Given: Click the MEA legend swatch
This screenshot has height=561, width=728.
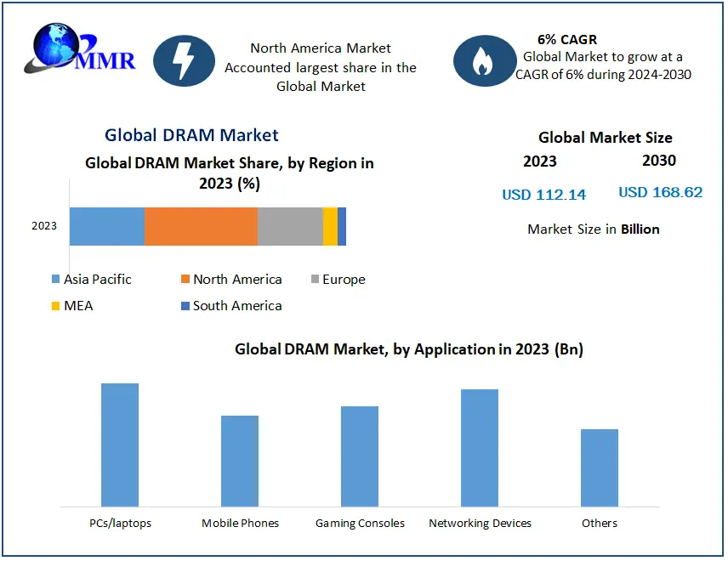Looking at the screenshot, I should click(56, 306).
